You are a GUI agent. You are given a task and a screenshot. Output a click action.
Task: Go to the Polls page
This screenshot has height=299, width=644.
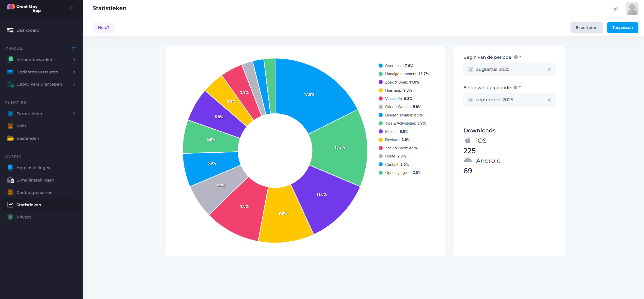[21, 126]
